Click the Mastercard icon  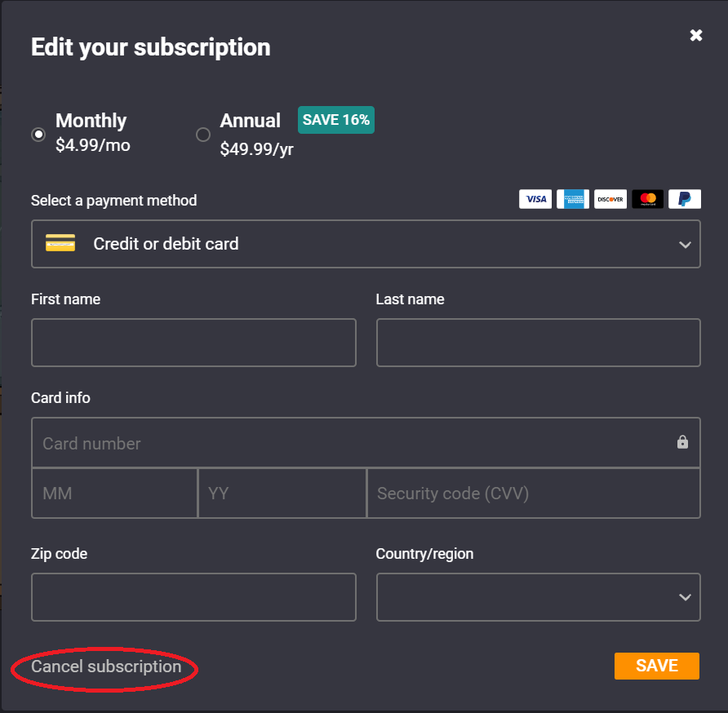point(648,199)
